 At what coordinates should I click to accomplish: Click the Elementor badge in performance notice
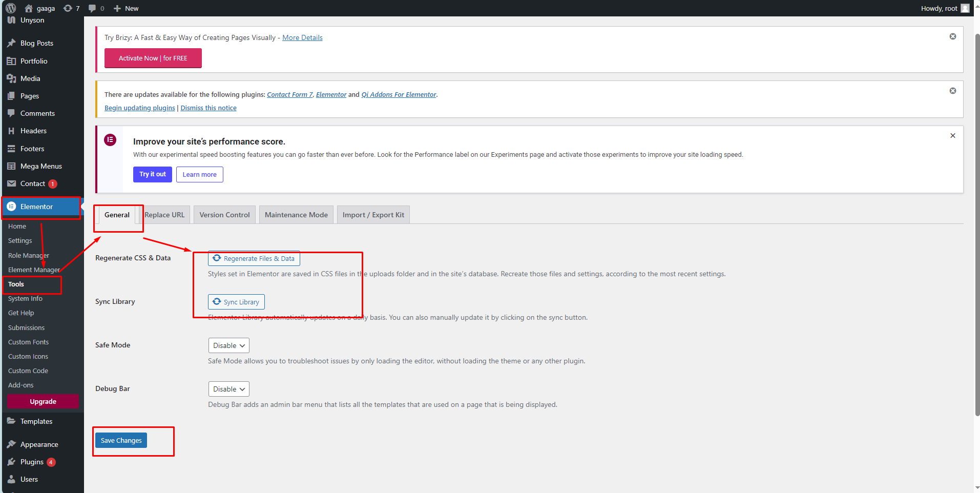coord(110,140)
